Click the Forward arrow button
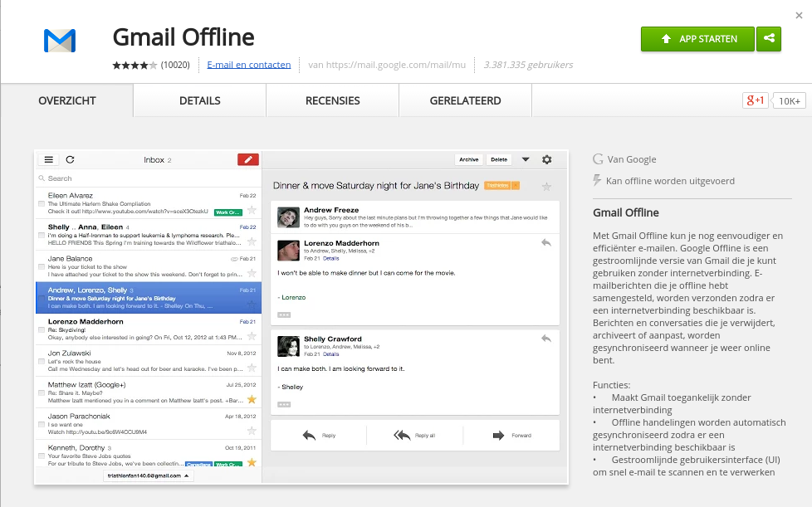The width and height of the screenshot is (812, 507). click(x=498, y=435)
